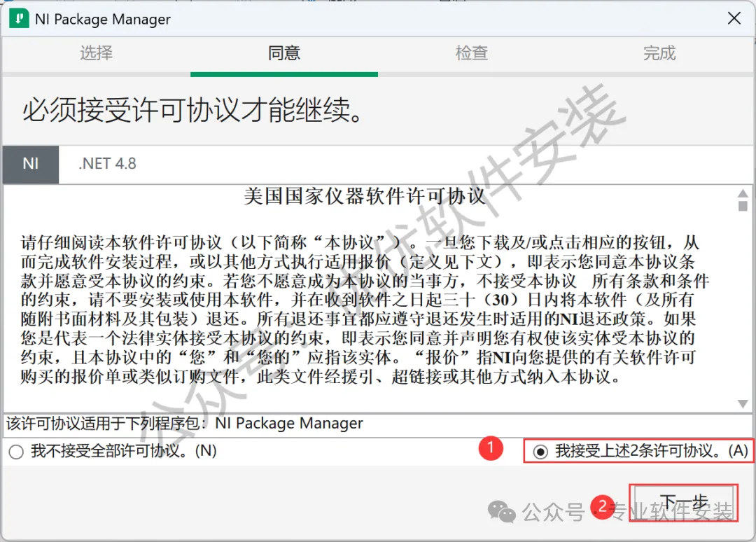Click the text 必须接受许可协议才能继续。
Image resolution: width=756 pixels, height=542 pixels.
coord(192,111)
